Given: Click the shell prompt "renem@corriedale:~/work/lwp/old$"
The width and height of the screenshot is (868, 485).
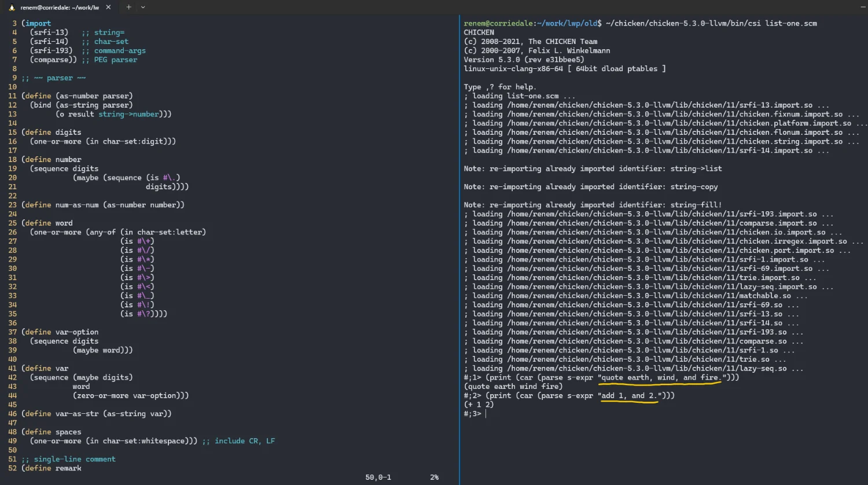Looking at the screenshot, I should (532, 23).
